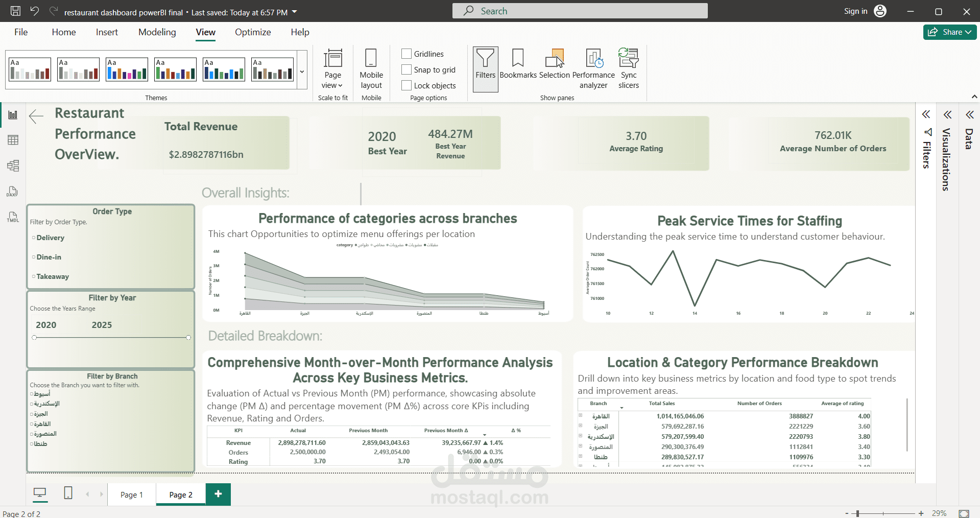Enable Snap to grid checkbox
This screenshot has height=518, width=980.
point(407,69)
